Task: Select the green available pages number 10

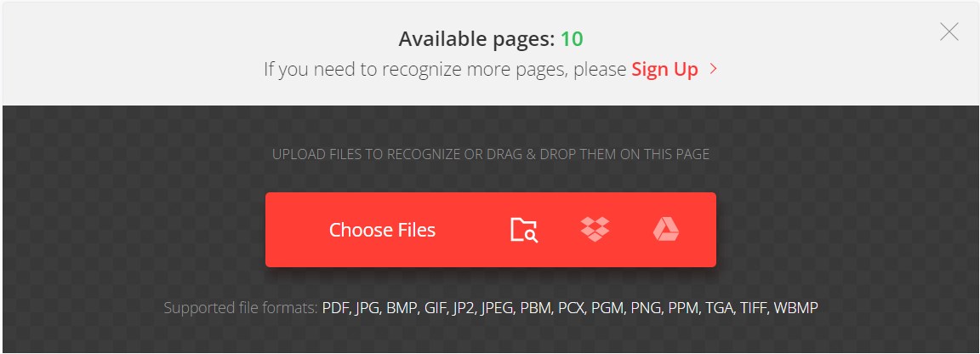Action: 572,39
